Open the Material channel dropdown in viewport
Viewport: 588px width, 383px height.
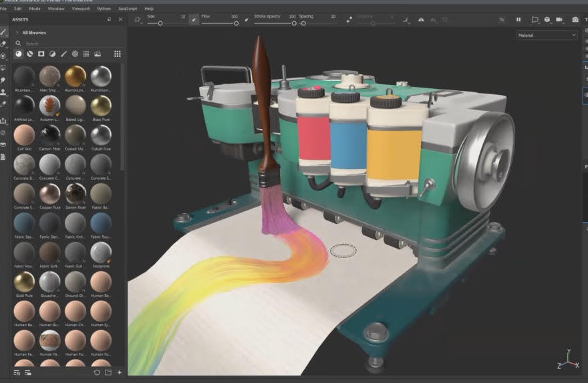point(547,35)
